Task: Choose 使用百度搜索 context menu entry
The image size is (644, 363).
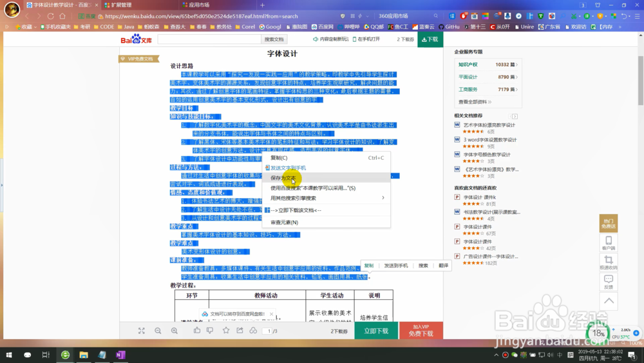Action: (x=326, y=188)
